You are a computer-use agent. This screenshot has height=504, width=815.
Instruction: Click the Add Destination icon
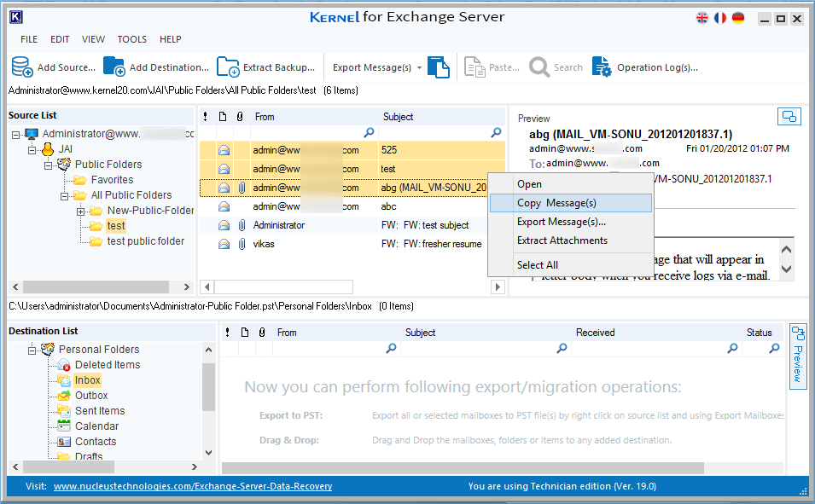pyautogui.click(x=114, y=67)
